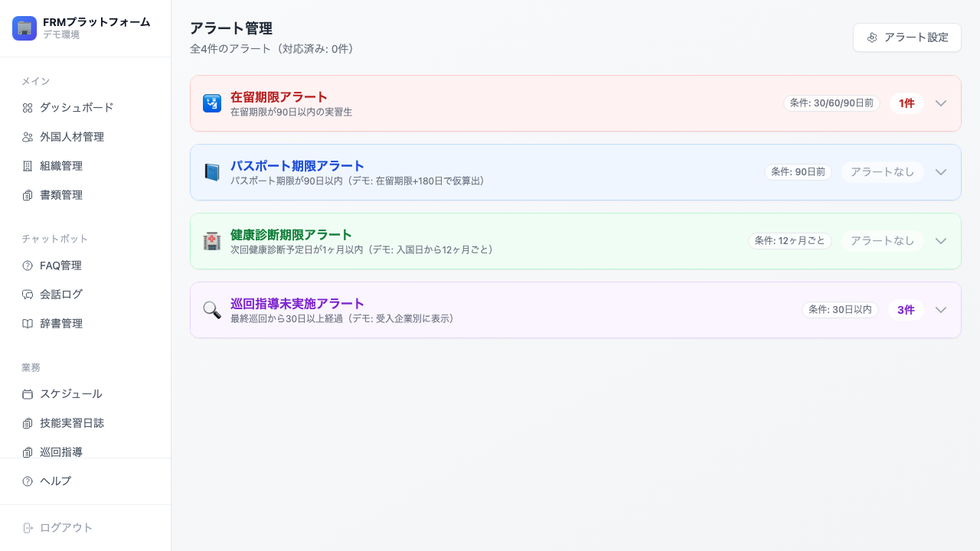Click the 全4件のアラート summary text
The image size is (980, 551).
(272, 49)
